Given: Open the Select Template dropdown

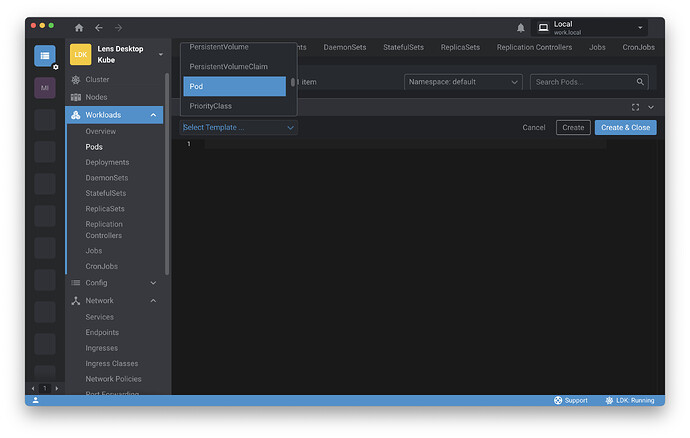Looking at the screenshot, I should [x=238, y=128].
